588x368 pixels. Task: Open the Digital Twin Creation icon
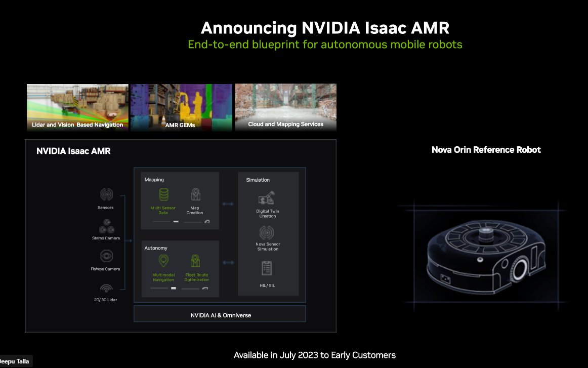267,198
